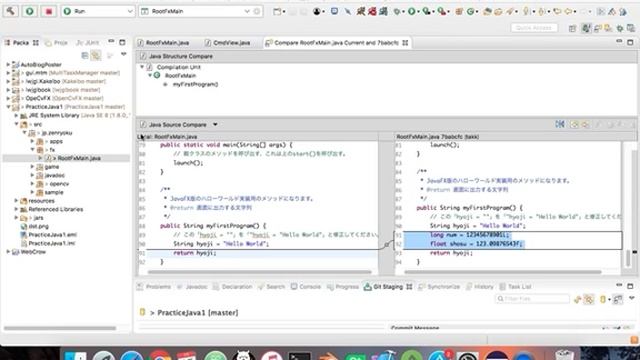
Task: Click the new wizard window icon in toolbar
Action: pos(277,11)
